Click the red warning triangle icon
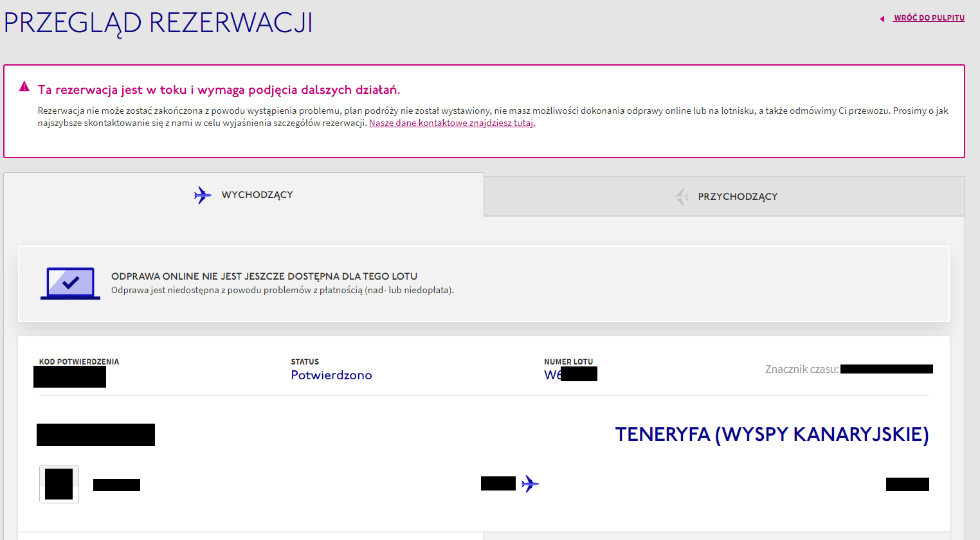 click(x=24, y=86)
